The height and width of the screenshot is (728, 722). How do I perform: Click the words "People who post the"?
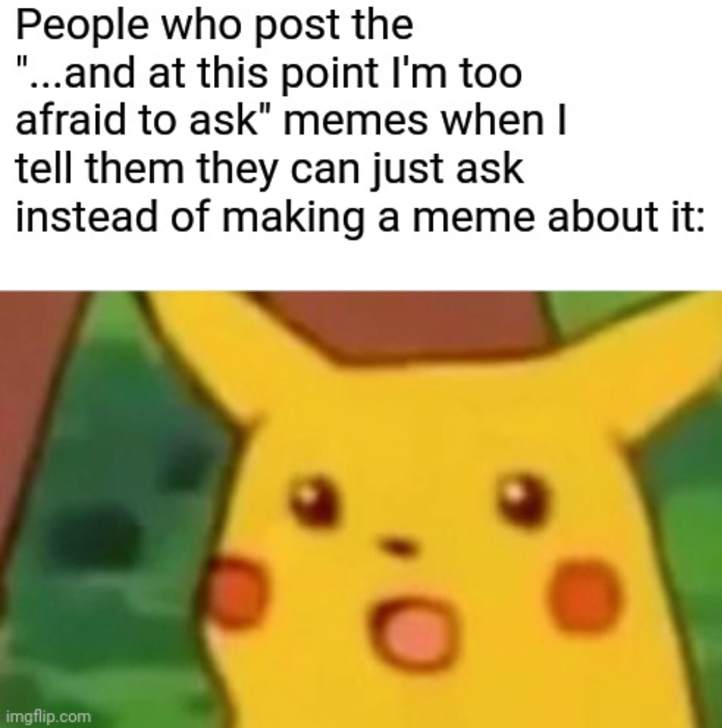pyautogui.click(x=214, y=26)
